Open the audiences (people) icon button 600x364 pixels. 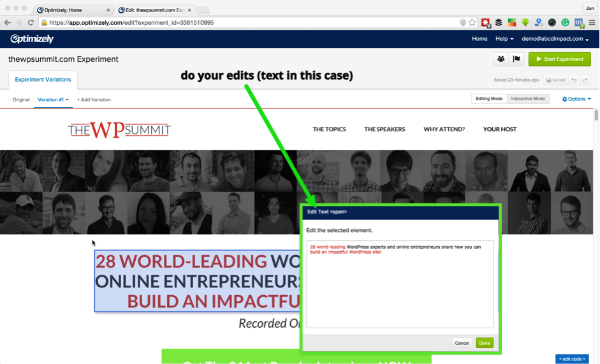click(501, 59)
